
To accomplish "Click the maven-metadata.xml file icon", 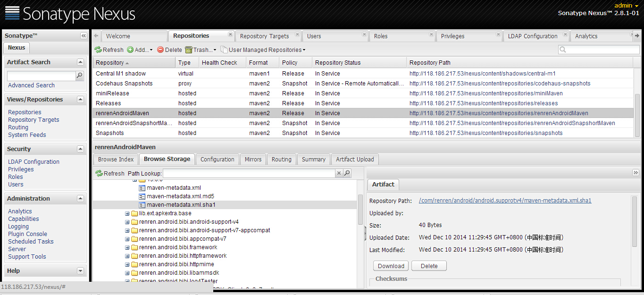I will click(142, 188).
